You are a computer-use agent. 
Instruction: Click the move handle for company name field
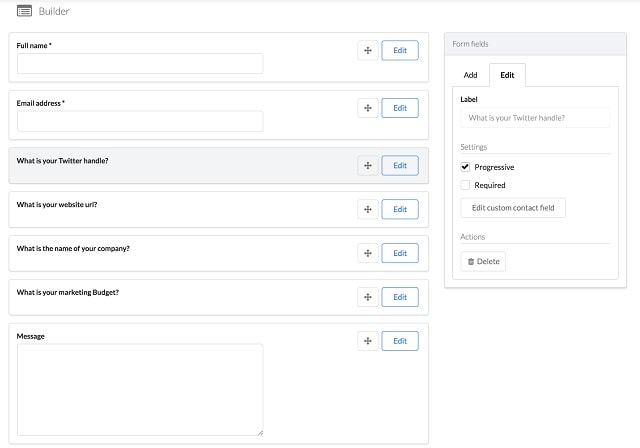[x=368, y=253]
